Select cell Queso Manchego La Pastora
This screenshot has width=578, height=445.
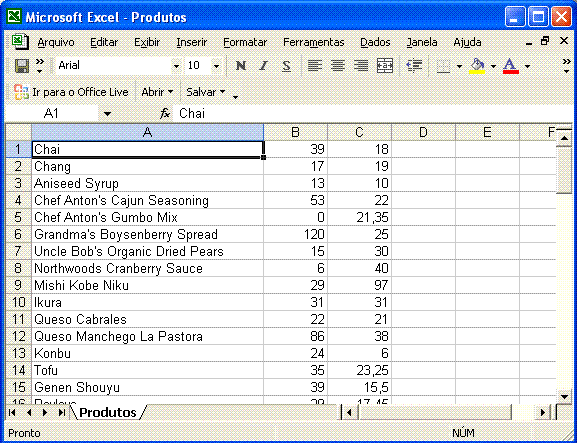(147, 336)
